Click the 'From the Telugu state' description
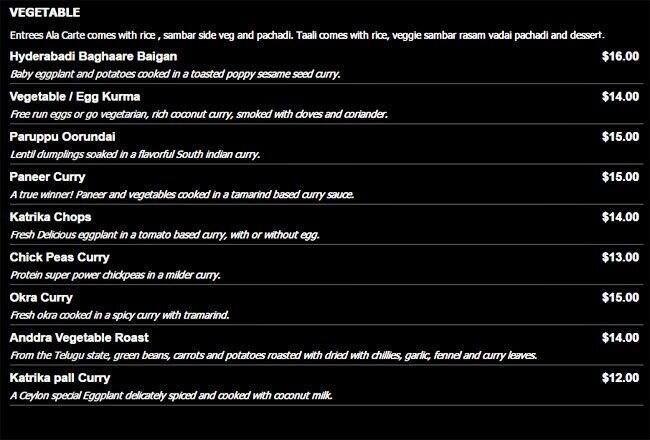This screenshot has height=440, width=650. click(273, 355)
